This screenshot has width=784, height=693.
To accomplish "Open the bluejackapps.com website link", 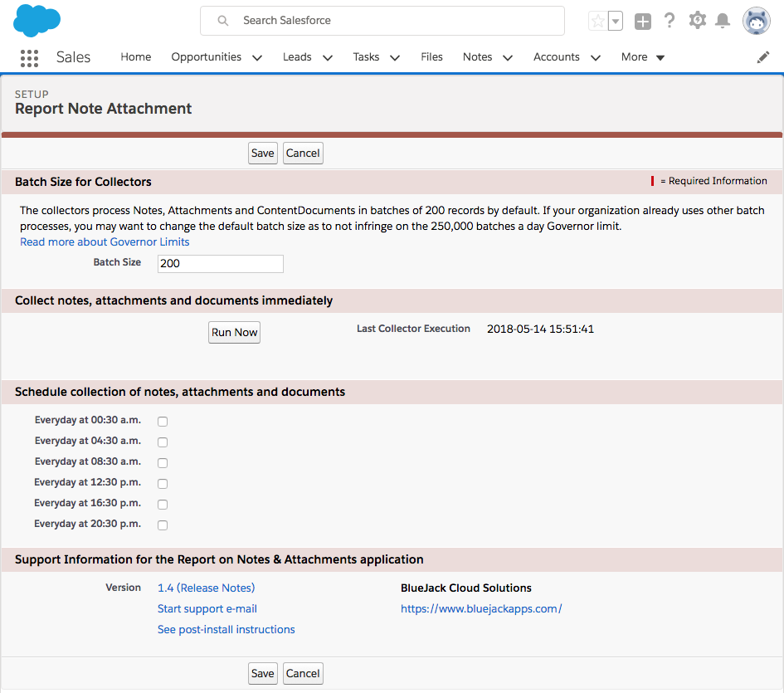I will tap(481, 609).
